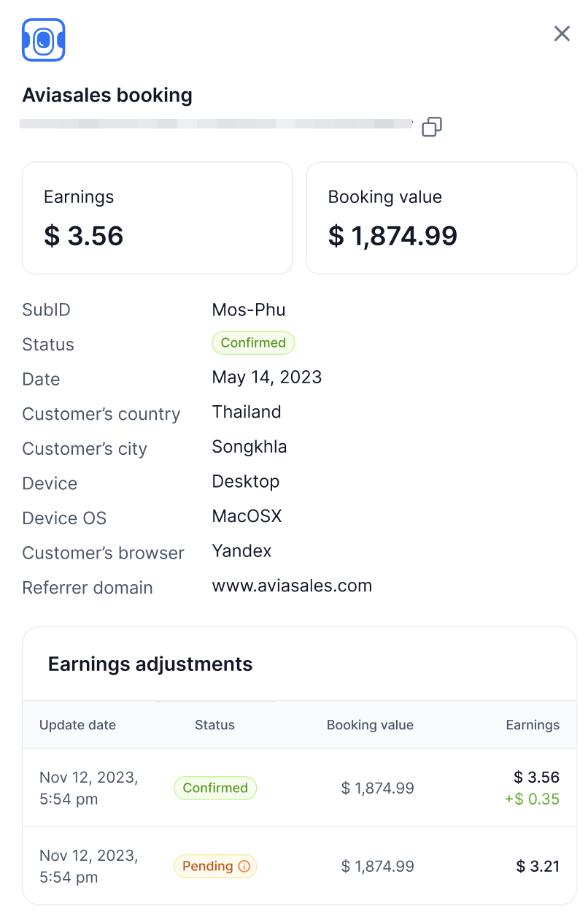Copy the booking link using the copy icon
Image resolution: width=588 pixels, height=917 pixels.
click(431, 126)
